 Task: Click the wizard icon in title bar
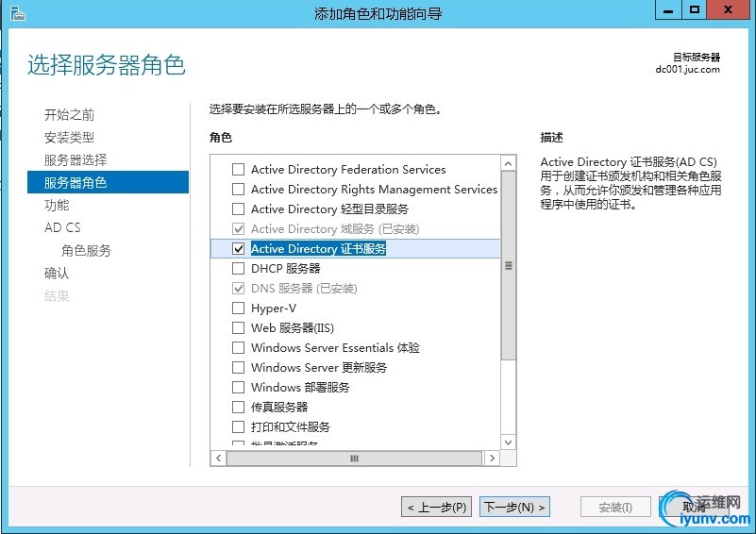17,14
